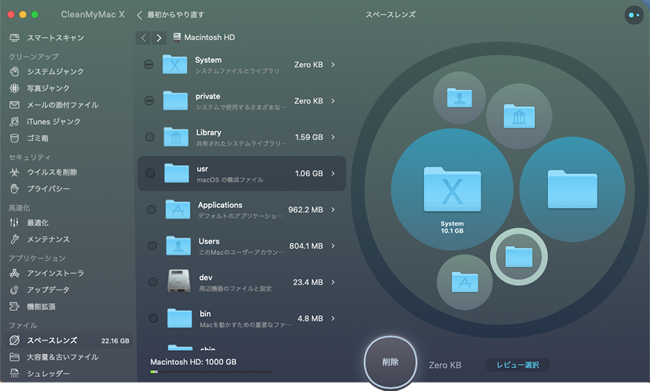
Task: Click Macintosh HD disk icon in breadcrumb
Action: click(177, 37)
